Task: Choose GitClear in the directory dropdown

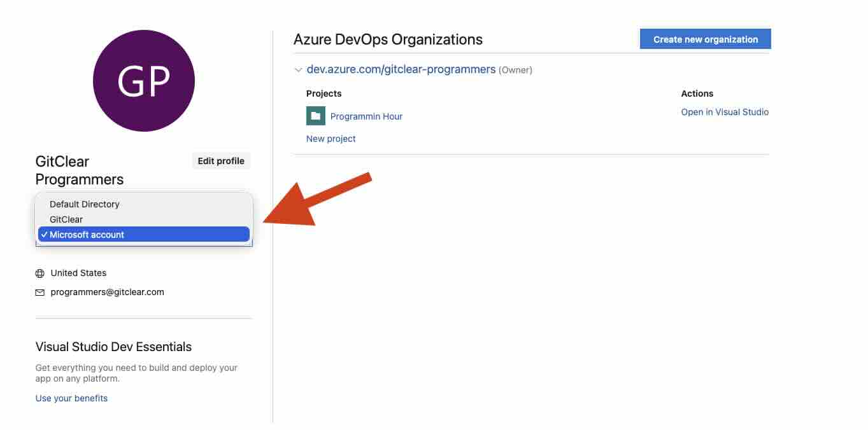Action: pos(66,219)
